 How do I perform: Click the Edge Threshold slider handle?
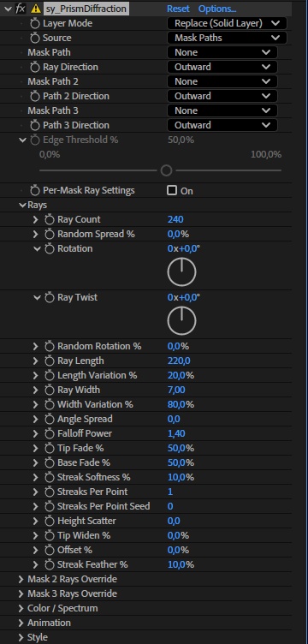(x=166, y=170)
